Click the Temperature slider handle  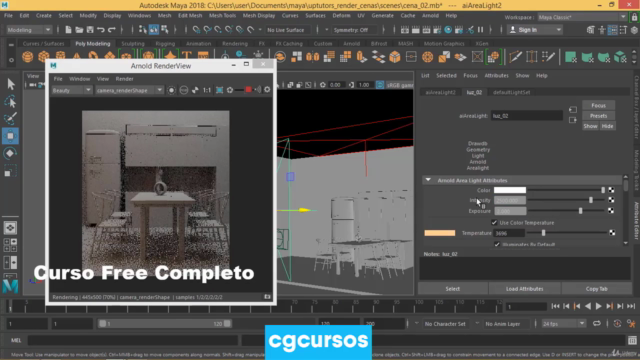coord(543,233)
